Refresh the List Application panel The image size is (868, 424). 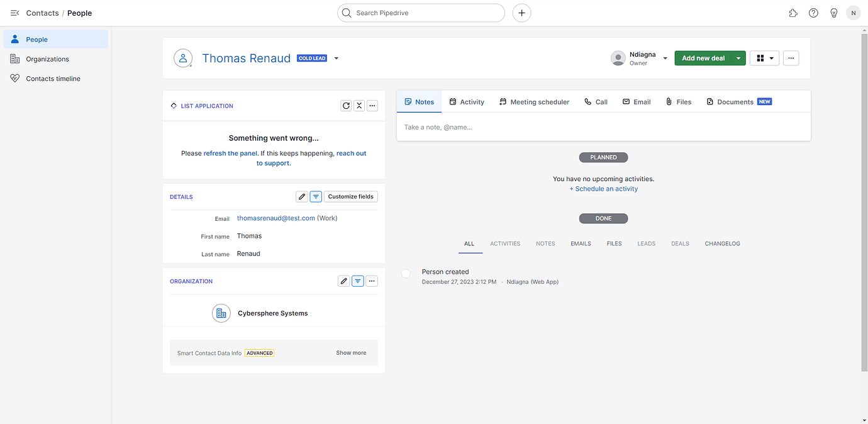coord(346,106)
